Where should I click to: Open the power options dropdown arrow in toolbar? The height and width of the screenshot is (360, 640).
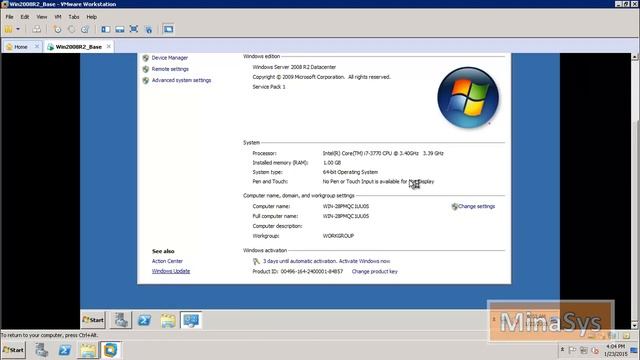coord(18,29)
